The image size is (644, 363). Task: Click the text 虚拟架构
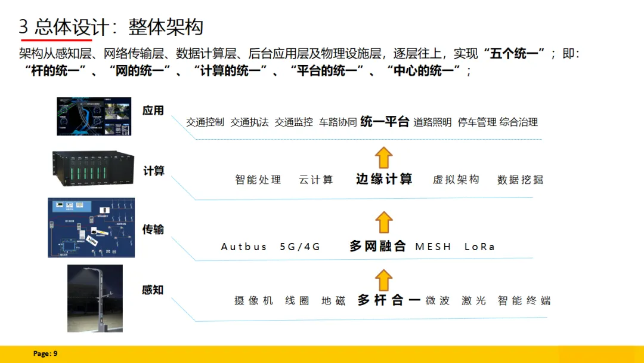click(x=456, y=180)
